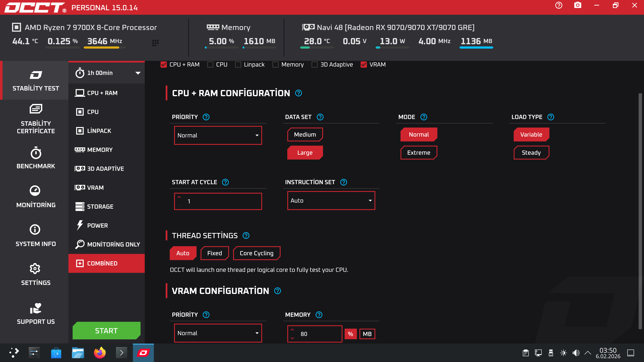Image resolution: width=644 pixels, height=362 pixels.
Task: Select the Power test in sidebar
Action: [106, 225]
